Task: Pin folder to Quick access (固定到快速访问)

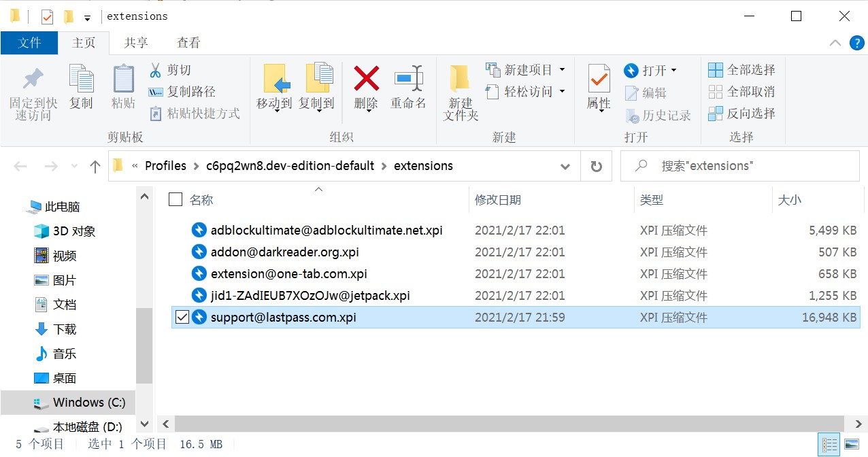Action: [x=33, y=92]
